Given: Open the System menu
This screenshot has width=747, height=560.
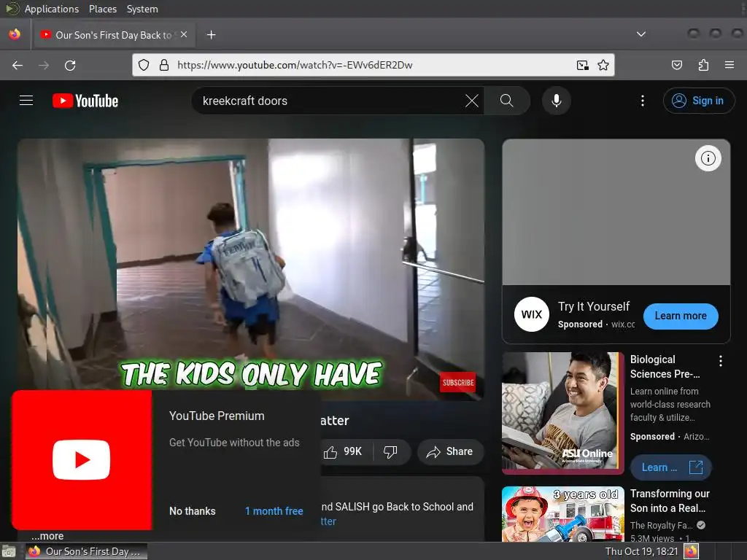Looking at the screenshot, I should coord(142,9).
